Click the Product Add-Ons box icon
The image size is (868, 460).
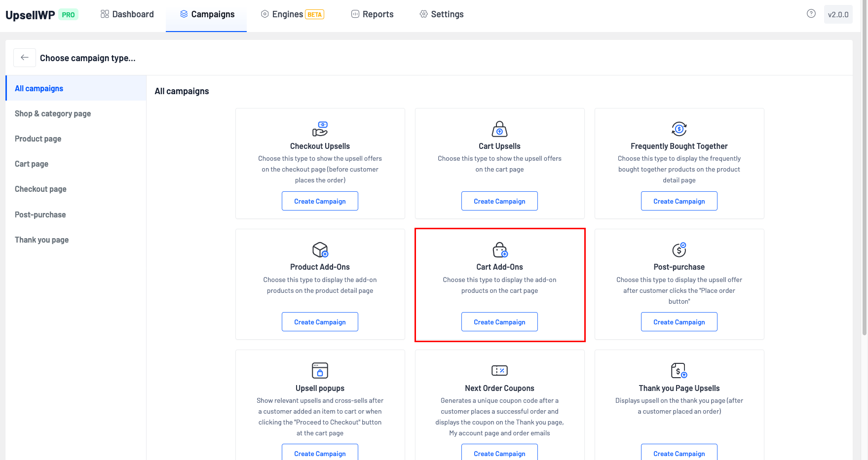point(320,250)
